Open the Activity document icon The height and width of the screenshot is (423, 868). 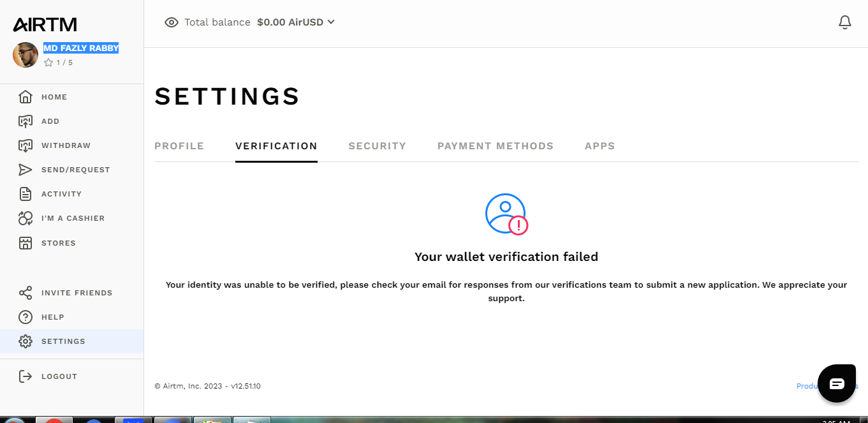[x=26, y=194]
